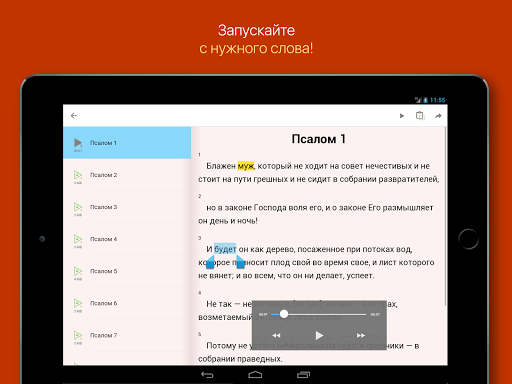The width and height of the screenshot is (512, 384).
Task: Select Псалом 1 in the list
Action: [x=127, y=143]
